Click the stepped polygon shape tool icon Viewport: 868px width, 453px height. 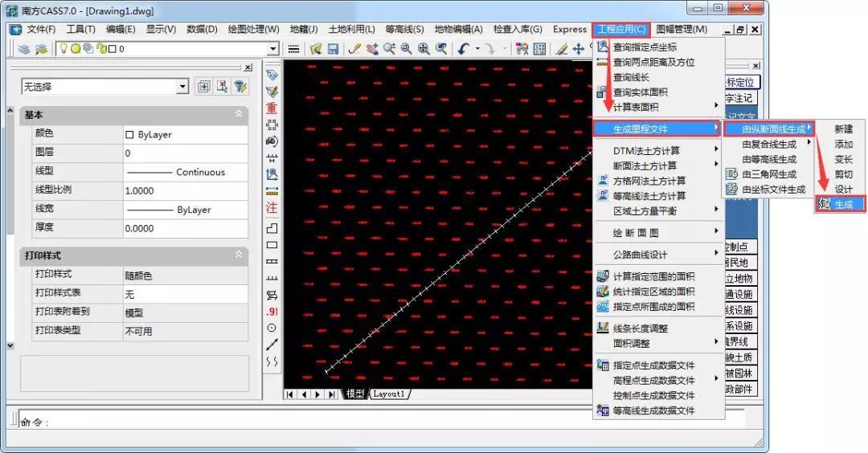point(272,228)
